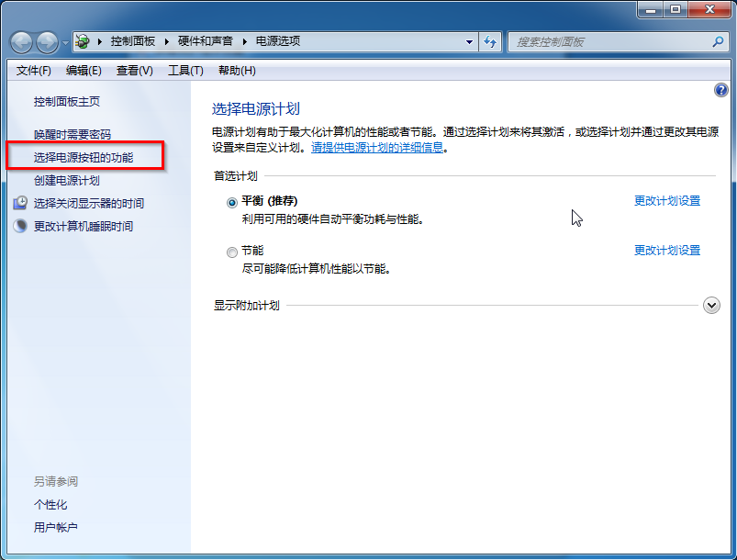Click the moon icon beside 更改计算机睡眠时间
Viewport: 737px width, 560px height.
[x=20, y=226]
